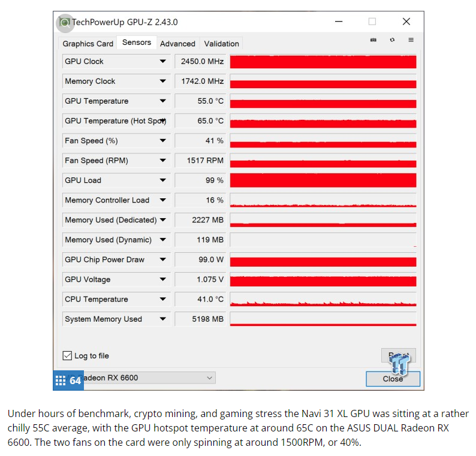Viewport: 476px width, 456px height.
Task: Click the GPU Load red history graph
Action: point(323,180)
